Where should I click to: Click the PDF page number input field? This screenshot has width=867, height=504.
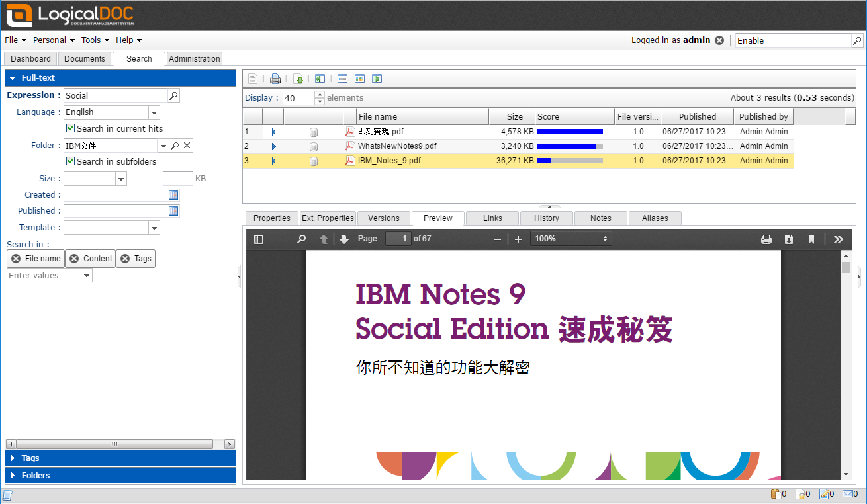pos(398,239)
